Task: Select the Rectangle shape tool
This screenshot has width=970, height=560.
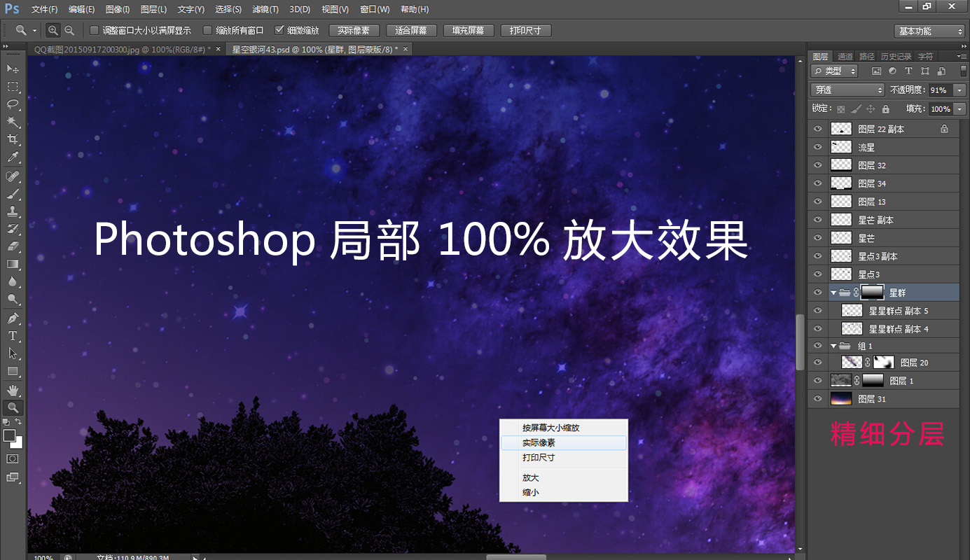Action: point(13,371)
